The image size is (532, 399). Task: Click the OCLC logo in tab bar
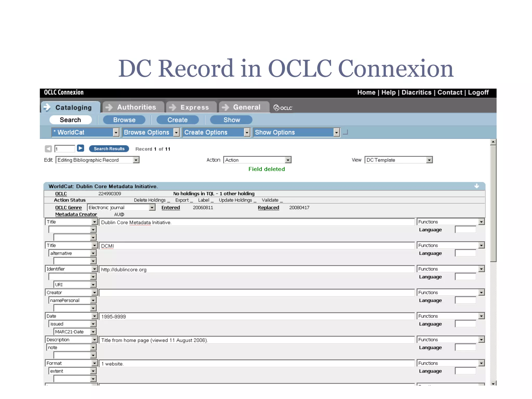click(283, 108)
